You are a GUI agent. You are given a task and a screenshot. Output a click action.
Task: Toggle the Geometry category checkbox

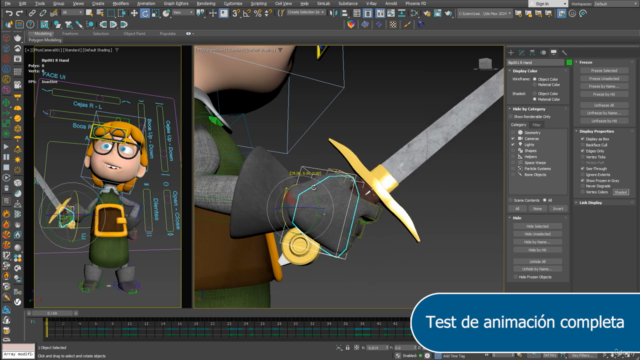[x=513, y=133]
